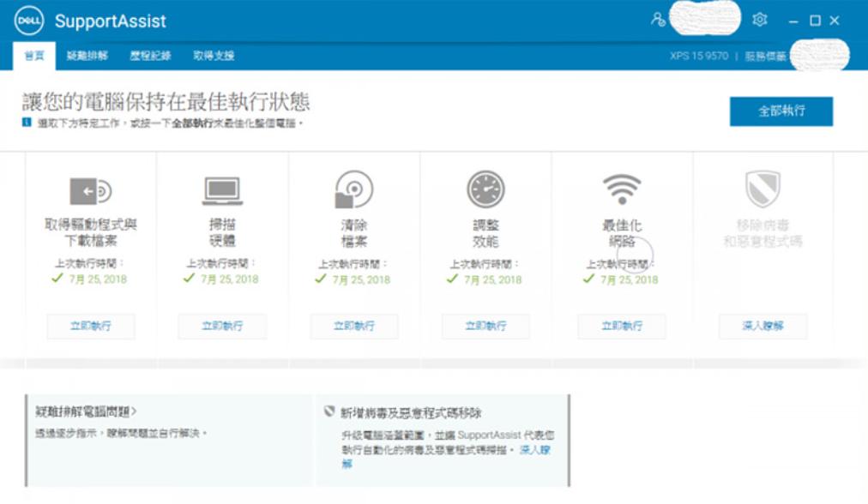The height and width of the screenshot is (504, 868).
Task: Run 立即執行 under 最佳化網路
Action: point(622,326)
